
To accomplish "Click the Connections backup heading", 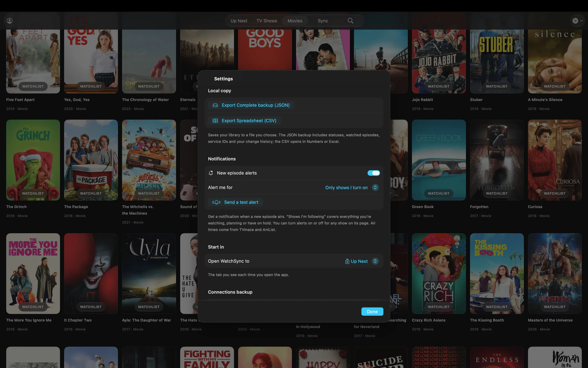I will (230, 292).
